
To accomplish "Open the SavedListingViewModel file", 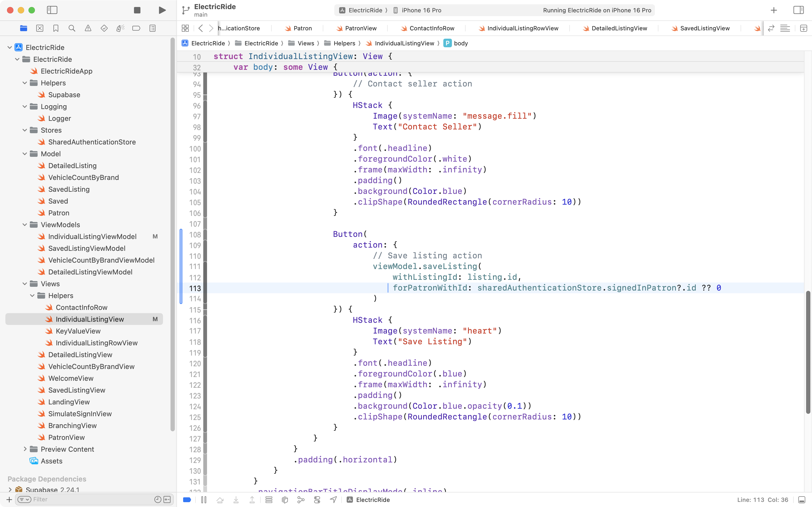I will point(86,248).
